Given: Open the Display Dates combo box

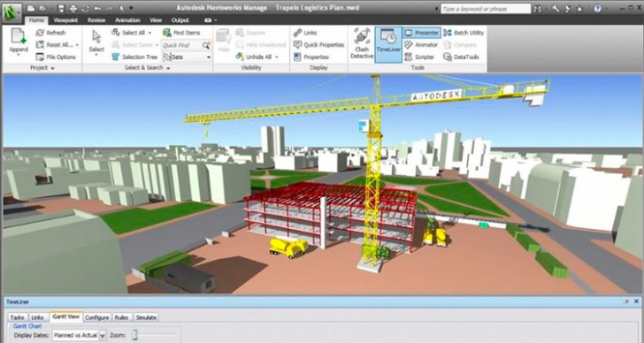Looking at the screenshot, I should pos(80,335).
